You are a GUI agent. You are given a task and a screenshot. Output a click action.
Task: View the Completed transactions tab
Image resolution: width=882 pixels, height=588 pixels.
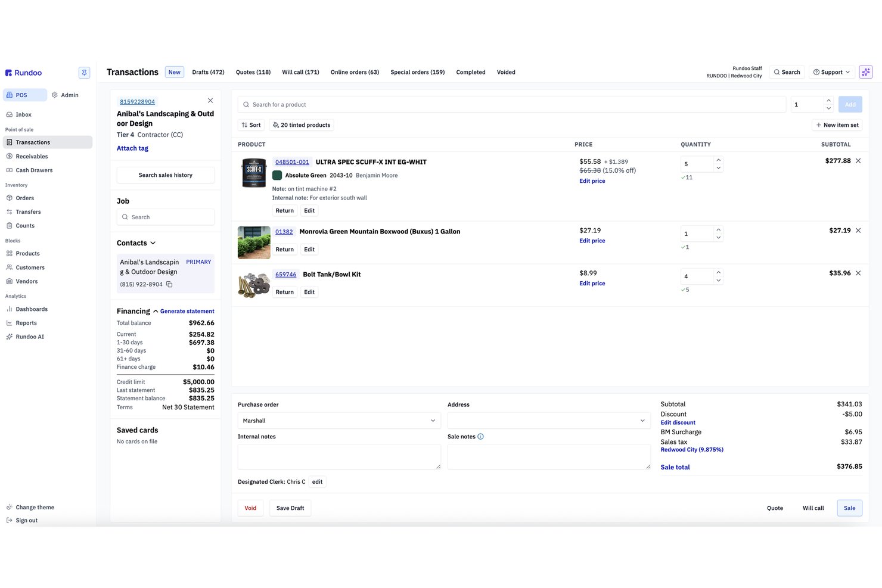click(x=471, y=72)
